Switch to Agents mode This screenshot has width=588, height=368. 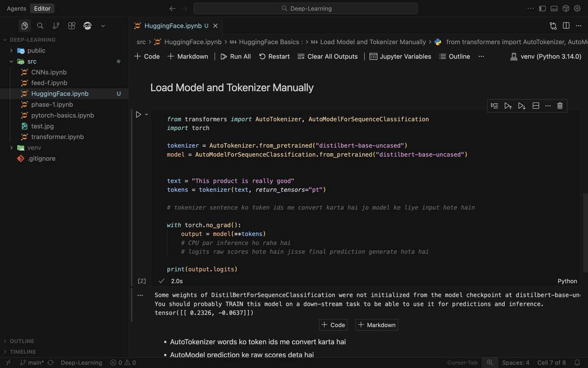(x=17, y=8)
